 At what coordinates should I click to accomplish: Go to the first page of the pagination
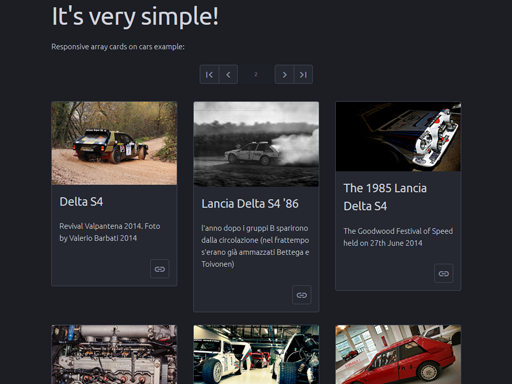tap(209, 74)
